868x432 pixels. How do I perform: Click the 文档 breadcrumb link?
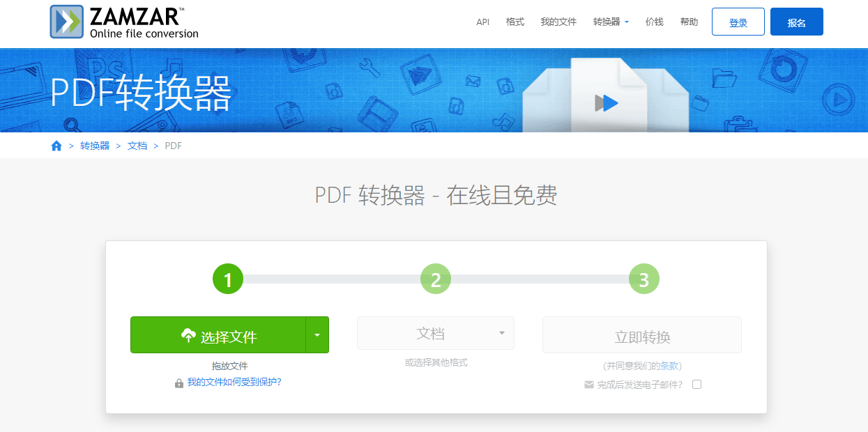(x=137, y=146)
